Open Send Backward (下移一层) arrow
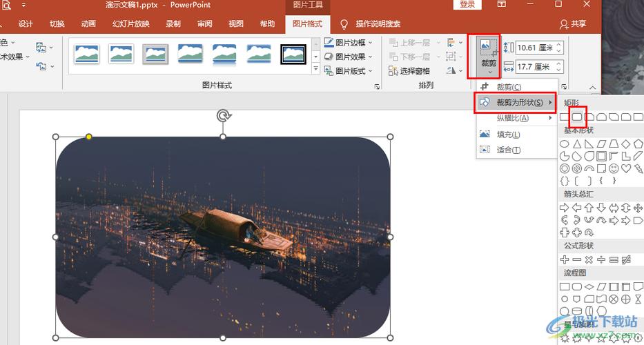The height and width of the screenshot is (345, 644). [x=438, y=57]
